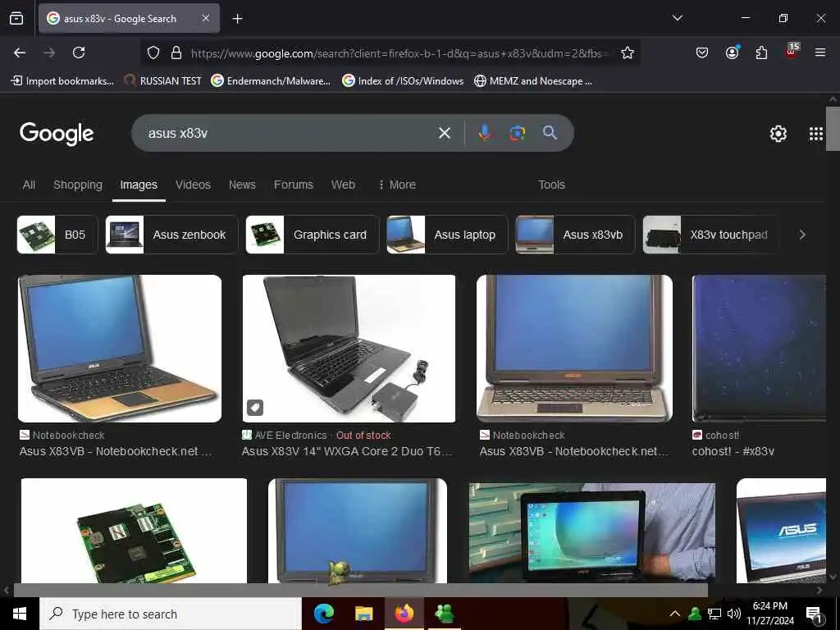Open the cohost #x83v image result
Image resolution: width=840 pixels, height=630 pixels.
coord(759,348)
